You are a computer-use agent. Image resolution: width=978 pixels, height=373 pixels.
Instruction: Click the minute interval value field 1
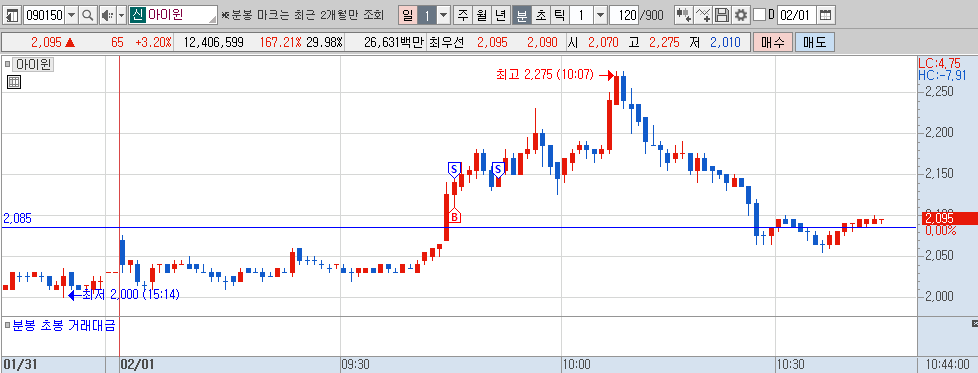tap(581, 15)
